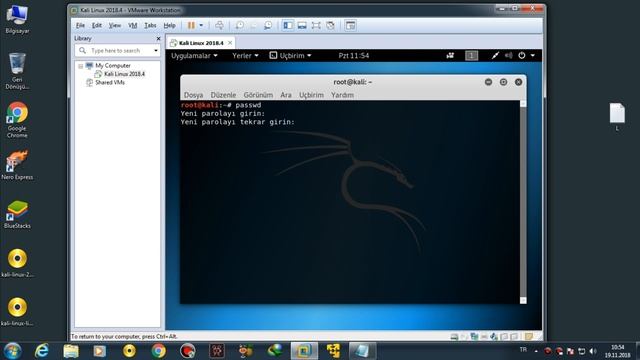Image resolution: width=640 pixels, height=360 pixels.
Task: Select Shared VMs in the library
Action: tap(110, 82)
